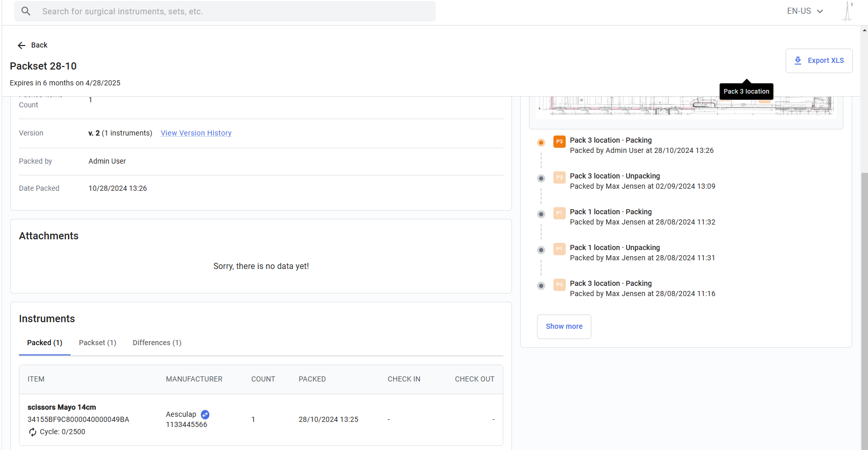868x450 pixels.
Task: Select P3 badge of Packing 11:16 entry
Action: pos(560,285)
